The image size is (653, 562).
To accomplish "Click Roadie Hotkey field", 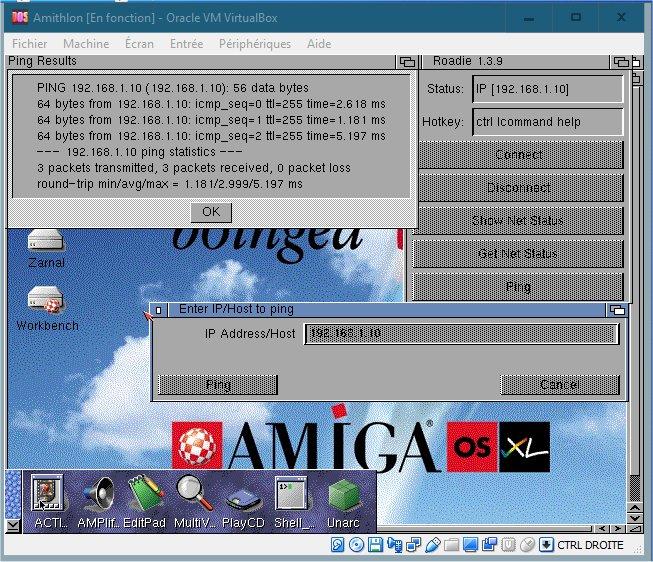I will click(x=548, y=122).
